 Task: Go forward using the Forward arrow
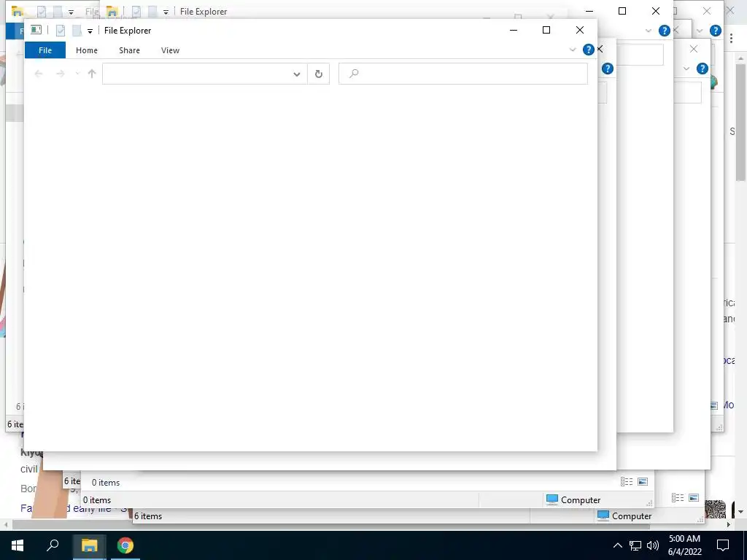click(x=60, y=74)
